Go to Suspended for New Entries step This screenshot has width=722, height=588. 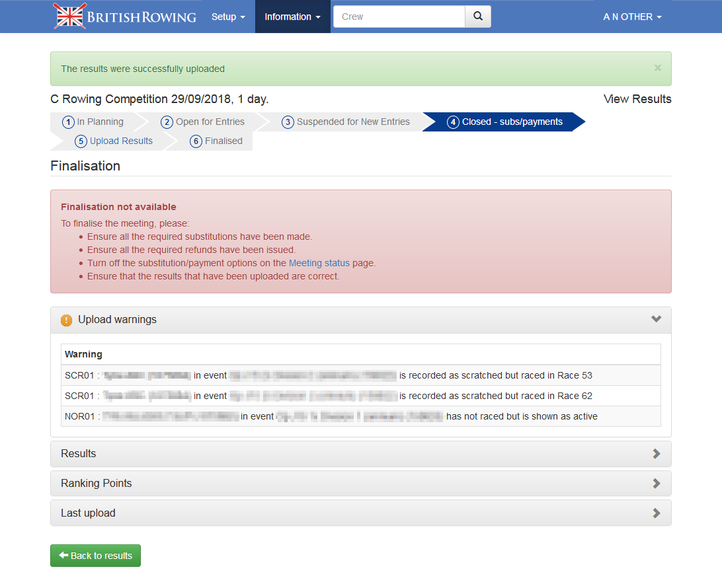[346, 122]
